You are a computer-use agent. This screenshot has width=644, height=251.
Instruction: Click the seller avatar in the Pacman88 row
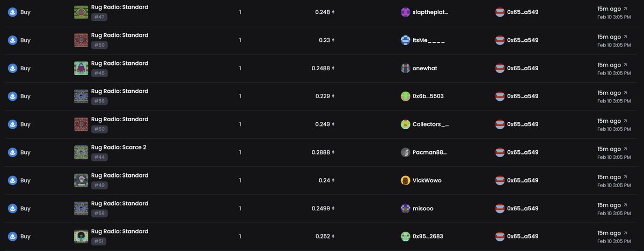[x=500, y=152]
